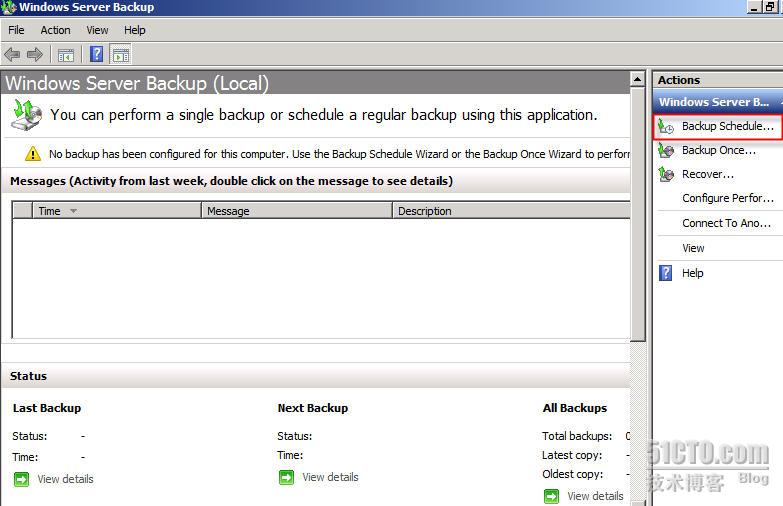The width and height of the screenshot is (783, 506).
Task: Click green arrow icon under Next Backup
Action: (x=286, y=477)
